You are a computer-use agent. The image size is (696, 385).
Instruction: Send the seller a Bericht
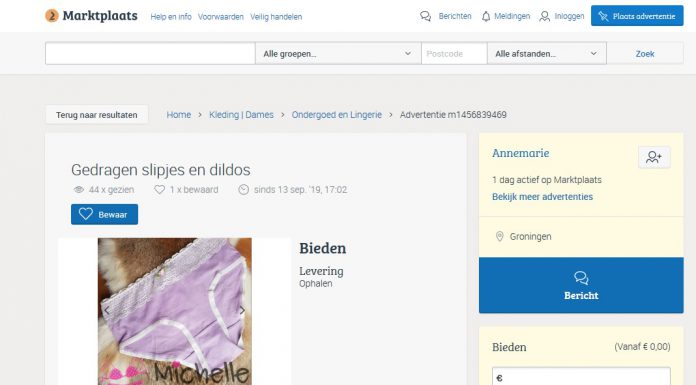581,285
